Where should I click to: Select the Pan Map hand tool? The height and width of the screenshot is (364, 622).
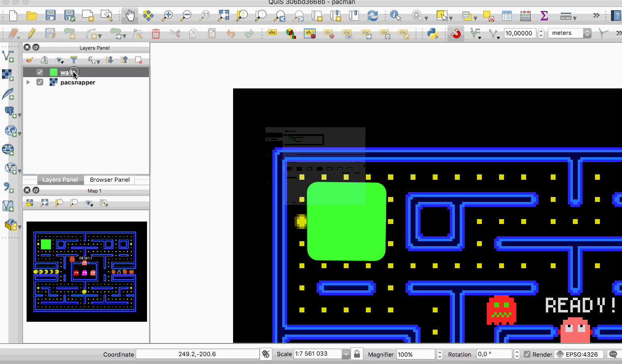pos(130,16)
